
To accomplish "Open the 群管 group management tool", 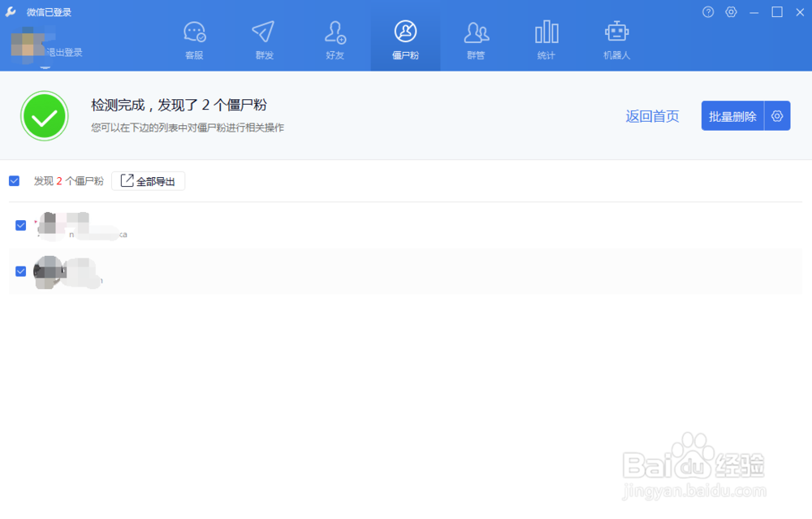I will (x=475, y=37).
